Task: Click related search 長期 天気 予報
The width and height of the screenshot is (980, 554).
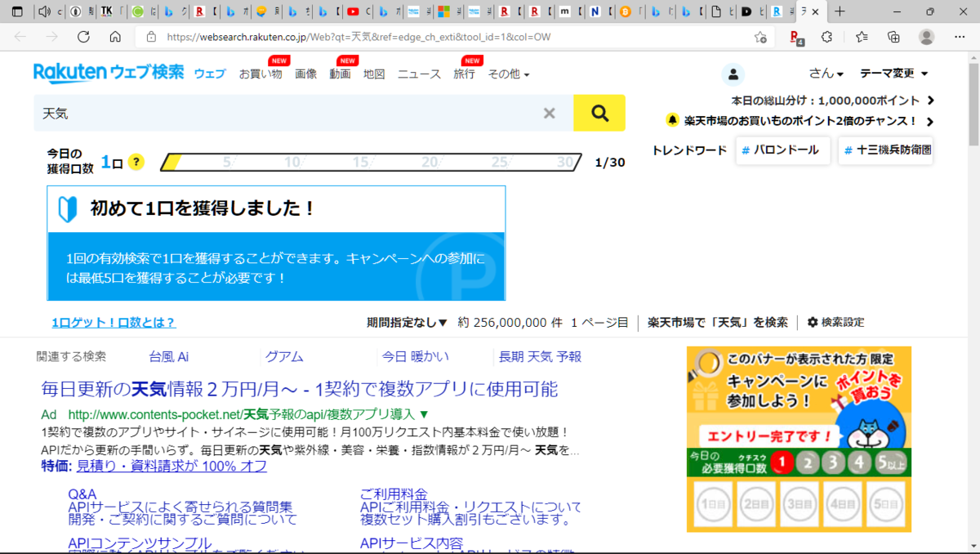Action: (541, 357)
